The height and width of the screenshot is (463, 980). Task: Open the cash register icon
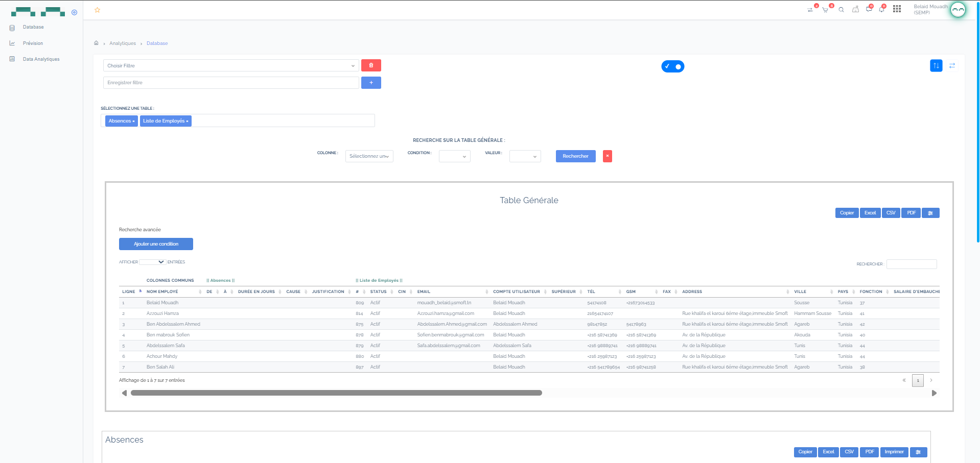click(855, 10)
